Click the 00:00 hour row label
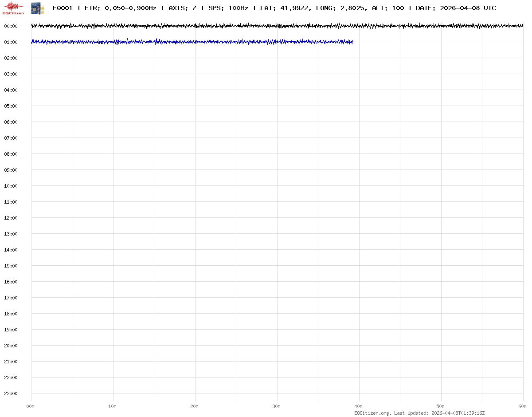532x417 pixels. coord(11,26)
